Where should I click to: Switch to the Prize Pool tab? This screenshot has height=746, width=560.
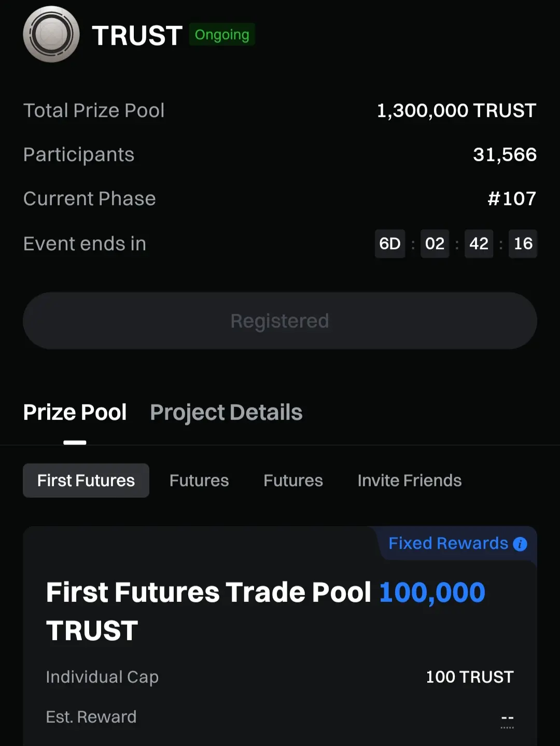(x=75, y=413)
